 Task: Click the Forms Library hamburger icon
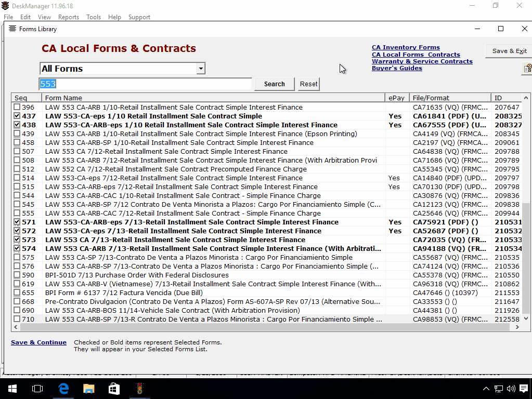pos(11,29)
